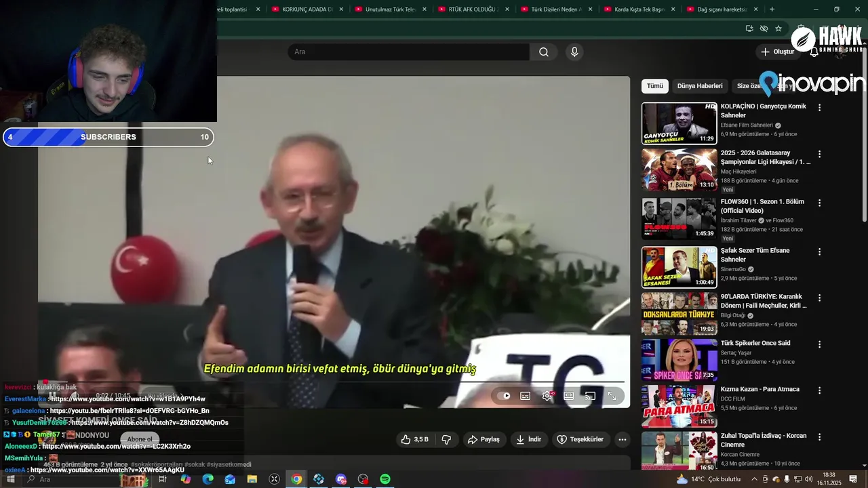This screenshot has height=488, width=868.
Task: Click the Teşekkürler thanks button
Action: 580,439
